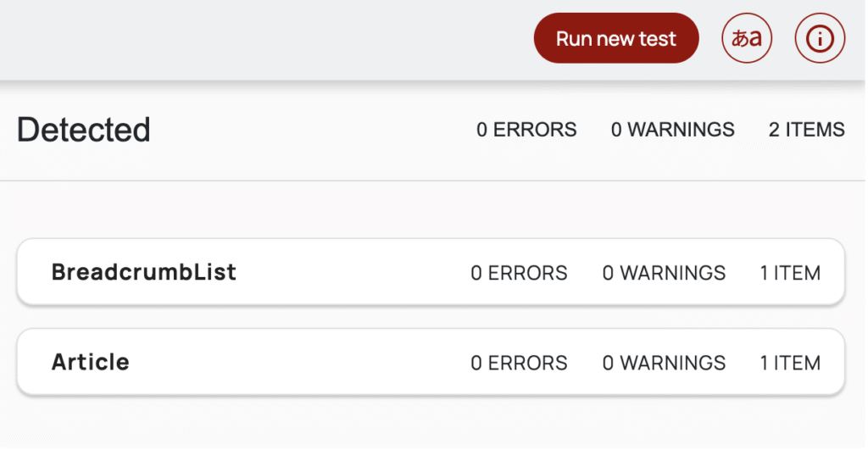The height and width of the screenshot is (450, 868).
Task: Click 0 WARNINGS in Article row
Action: (x=664, y=363)
